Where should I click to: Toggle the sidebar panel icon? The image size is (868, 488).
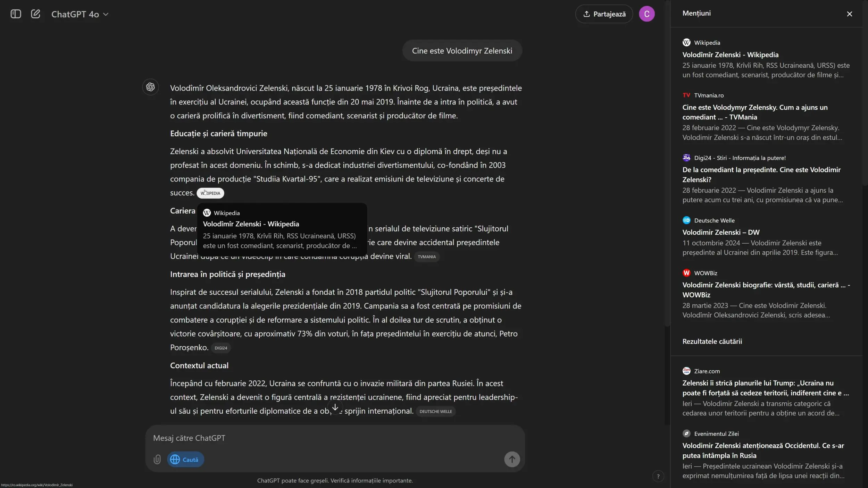point(16,14)
